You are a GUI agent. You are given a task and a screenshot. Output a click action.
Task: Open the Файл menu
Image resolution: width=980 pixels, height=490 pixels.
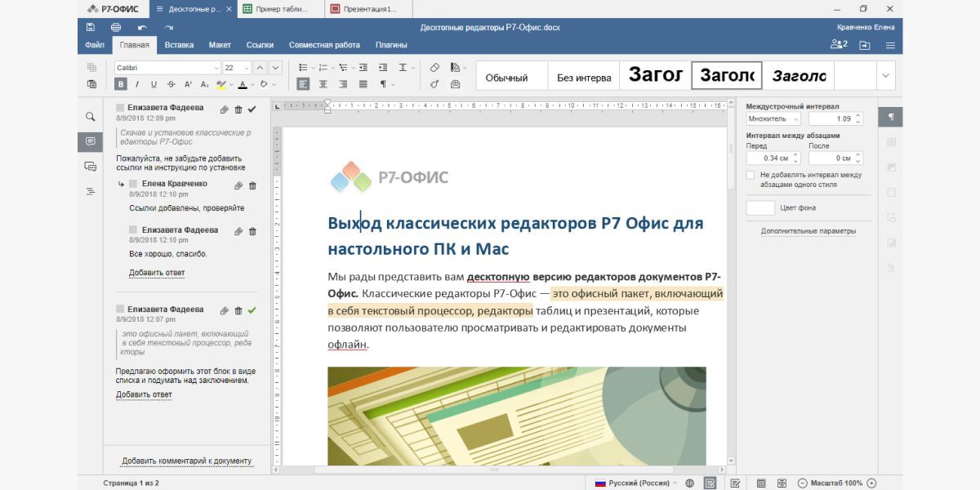[95, 45]
